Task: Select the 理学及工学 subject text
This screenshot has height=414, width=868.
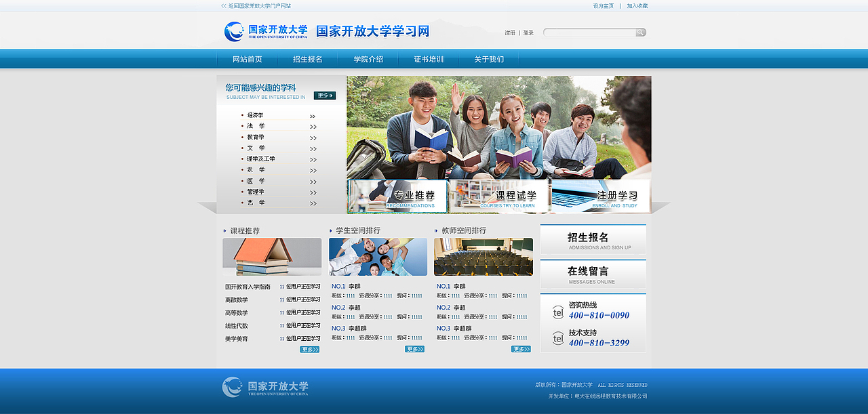Action: [261, 159]
